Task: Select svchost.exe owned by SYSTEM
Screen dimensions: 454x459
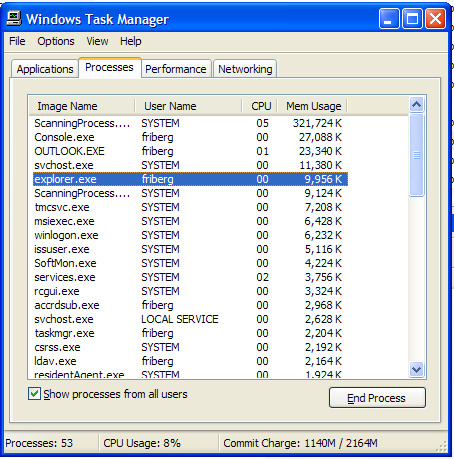Action: coord(190,165)
